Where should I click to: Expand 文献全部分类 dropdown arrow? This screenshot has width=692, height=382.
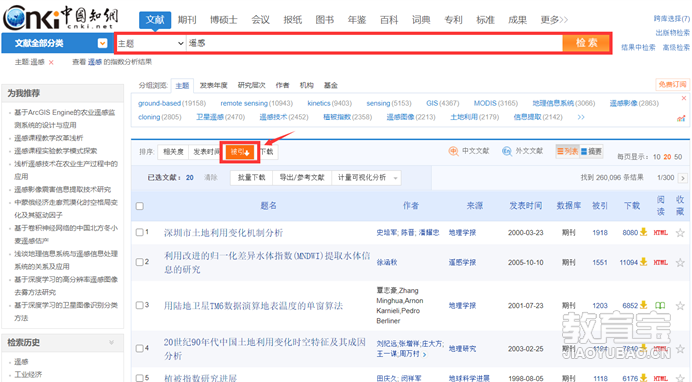click(x=102, y=43)
